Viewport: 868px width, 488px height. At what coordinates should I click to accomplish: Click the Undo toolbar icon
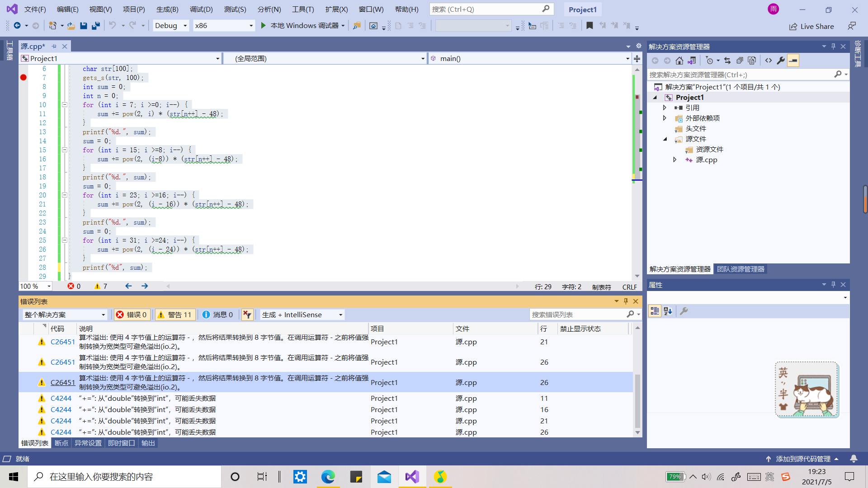(113, 26)
